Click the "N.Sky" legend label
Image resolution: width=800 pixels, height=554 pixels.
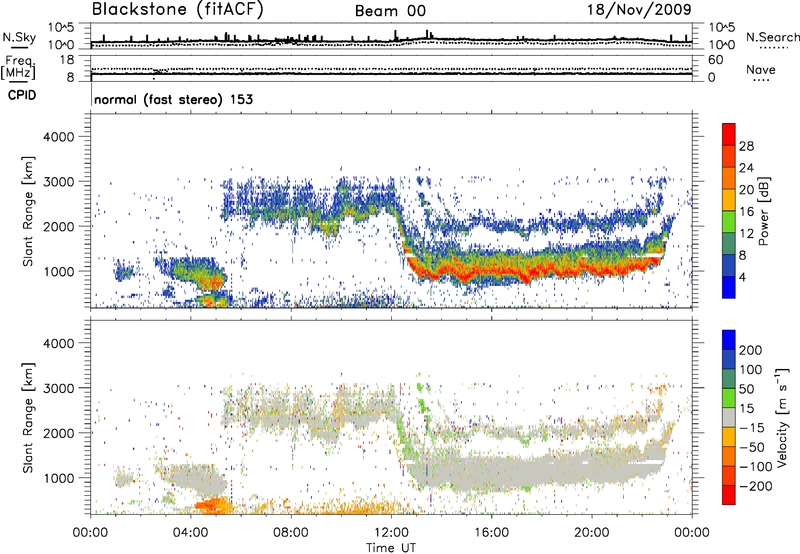pyautogui.click(x=19, y=37)
